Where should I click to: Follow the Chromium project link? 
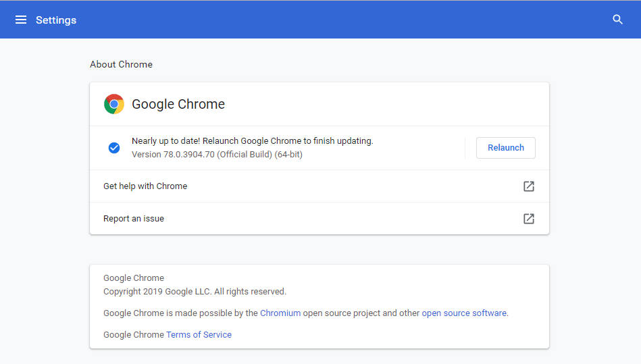(x=280, y=313)
